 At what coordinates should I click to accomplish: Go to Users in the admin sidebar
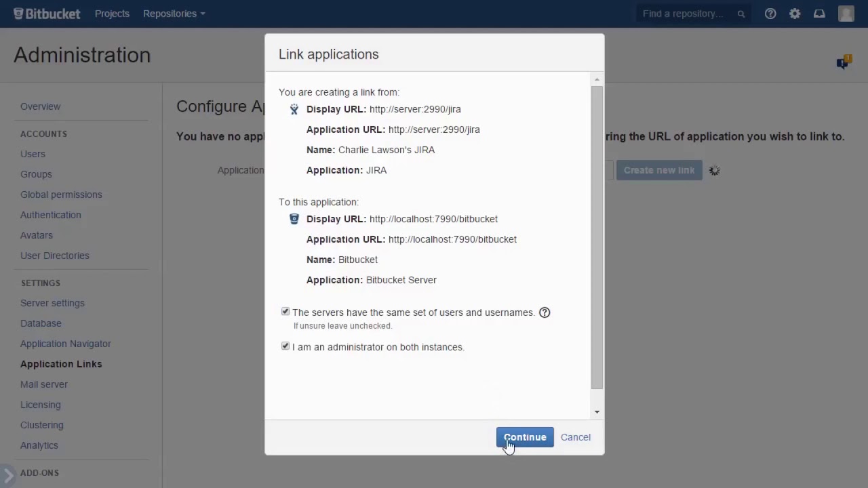coord(33,154)
